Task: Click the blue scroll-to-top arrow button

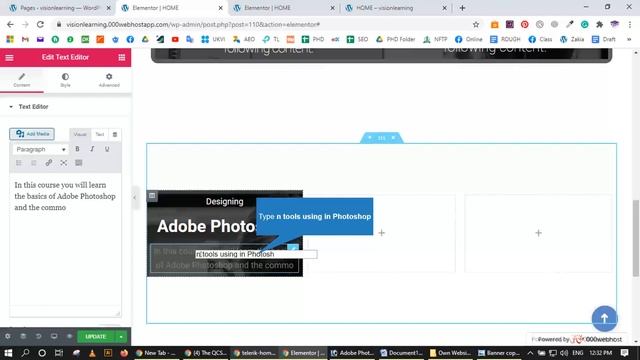Action: 604,318
